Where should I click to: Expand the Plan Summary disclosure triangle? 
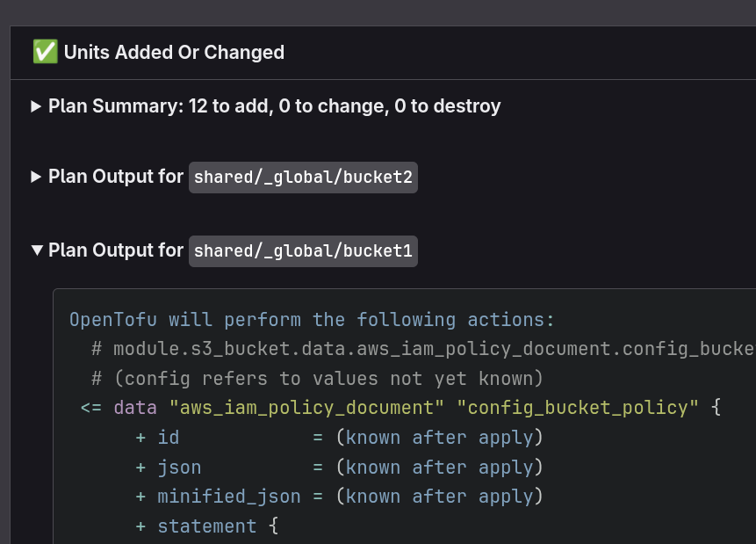coord(36,106)
